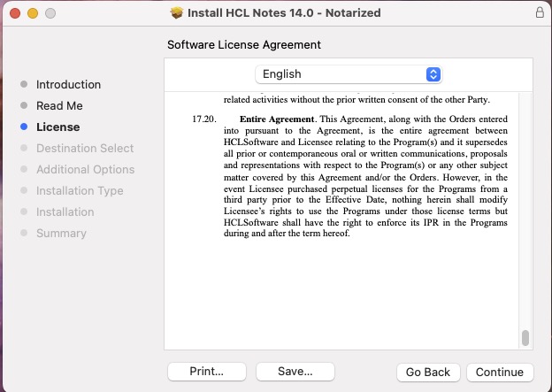The height and width of the screenshot is (392, 552).
Task: Click the Software License Agreement heading
Action: (x=244, y=44)
